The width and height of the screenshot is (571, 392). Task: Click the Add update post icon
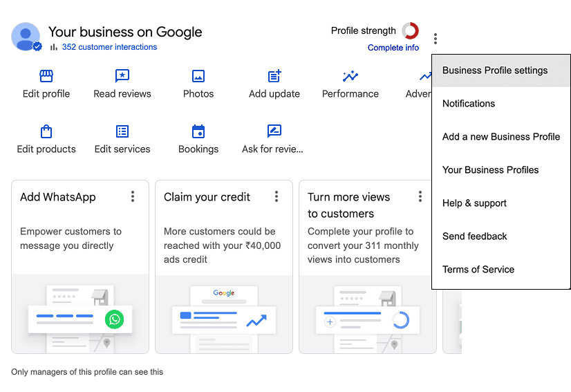(274, 76)
